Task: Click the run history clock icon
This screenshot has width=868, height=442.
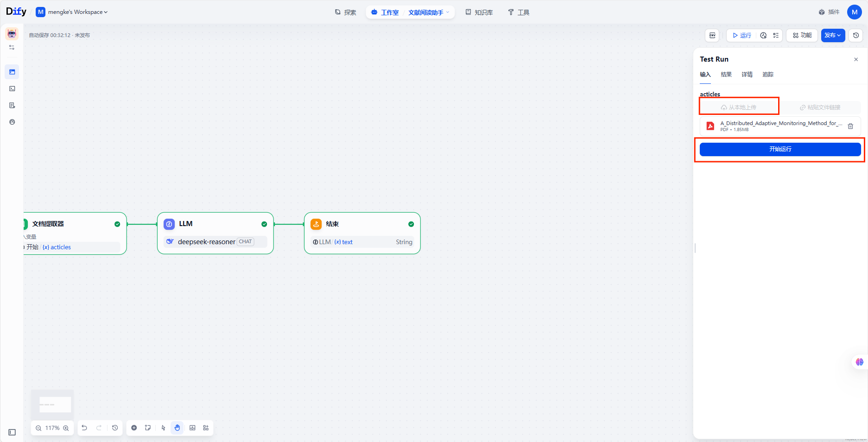Action: (763, 35)
